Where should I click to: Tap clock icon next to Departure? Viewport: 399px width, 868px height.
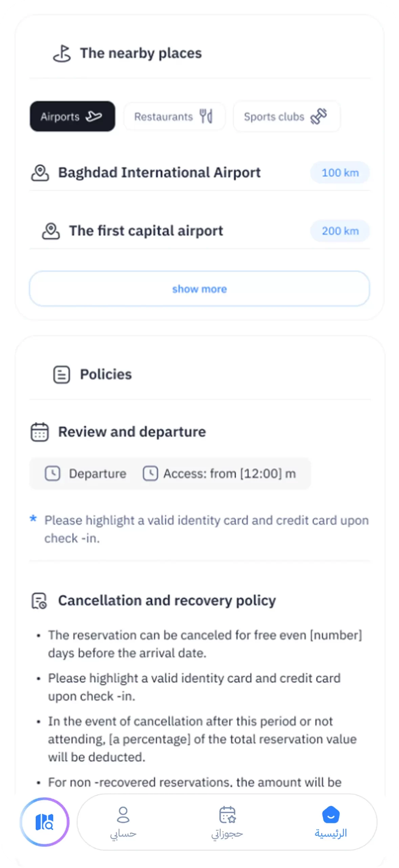click(x=52, y=473)
